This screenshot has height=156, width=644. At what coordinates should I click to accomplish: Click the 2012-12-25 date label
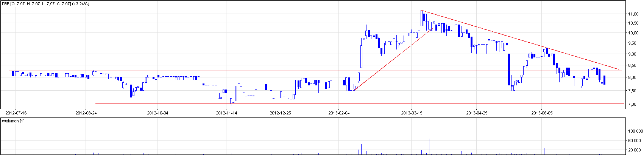coord(280,113)
